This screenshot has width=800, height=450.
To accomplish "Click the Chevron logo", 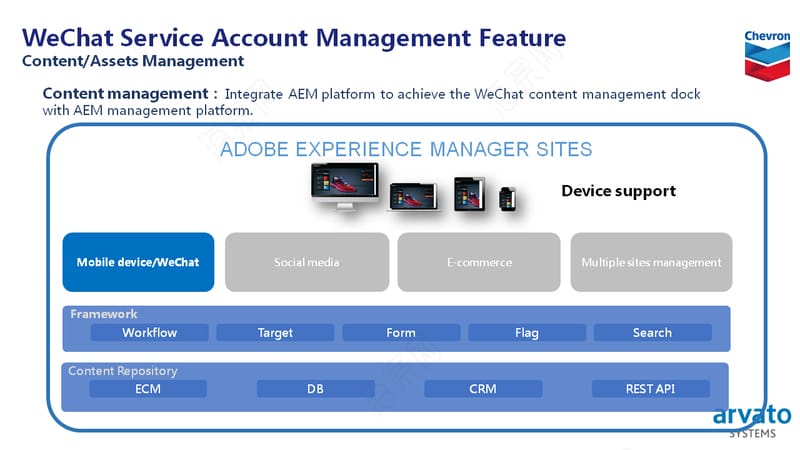I will coord(767,56).
